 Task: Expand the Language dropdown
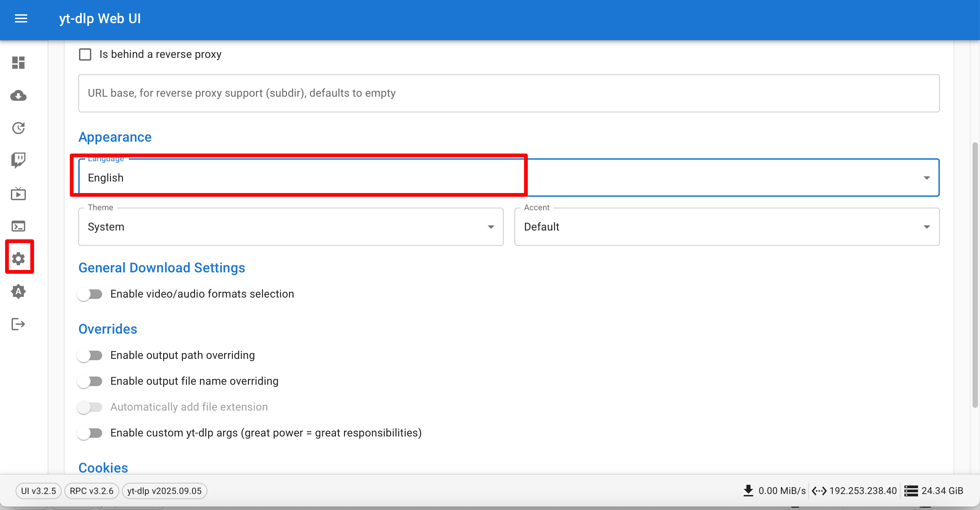click(508, 178)
